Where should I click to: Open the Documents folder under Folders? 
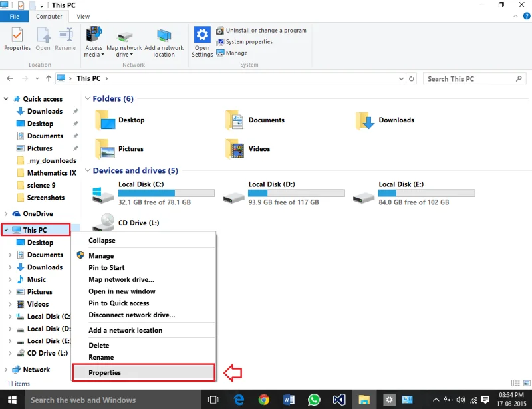[x=255, y=120]
